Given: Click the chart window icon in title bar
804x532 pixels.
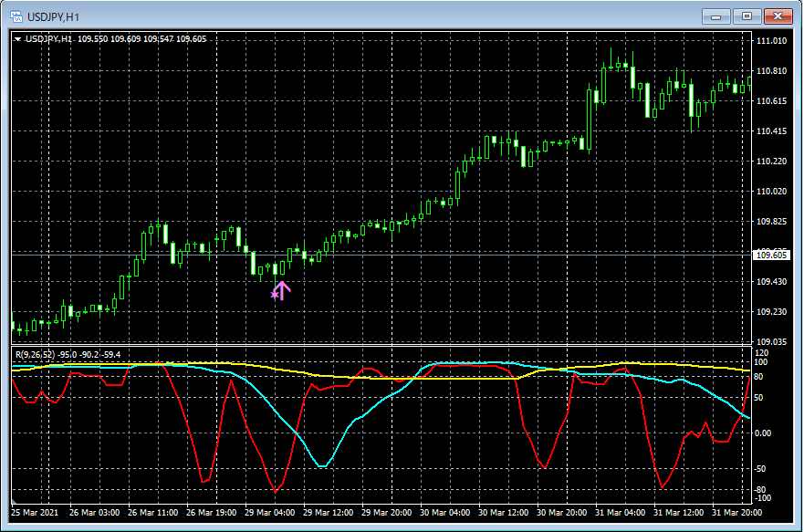Looking at the screenshot, I should click(15, 16).
